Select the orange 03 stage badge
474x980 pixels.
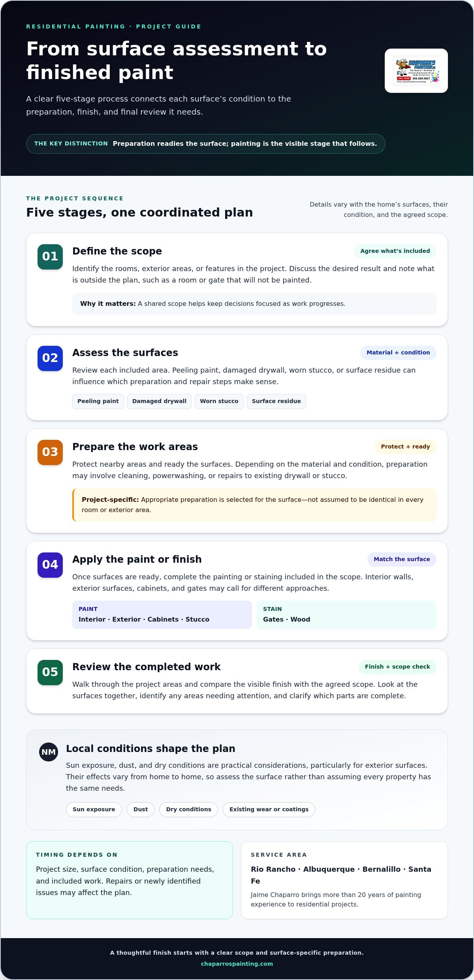pyautogui.click(x=50, y=452)
